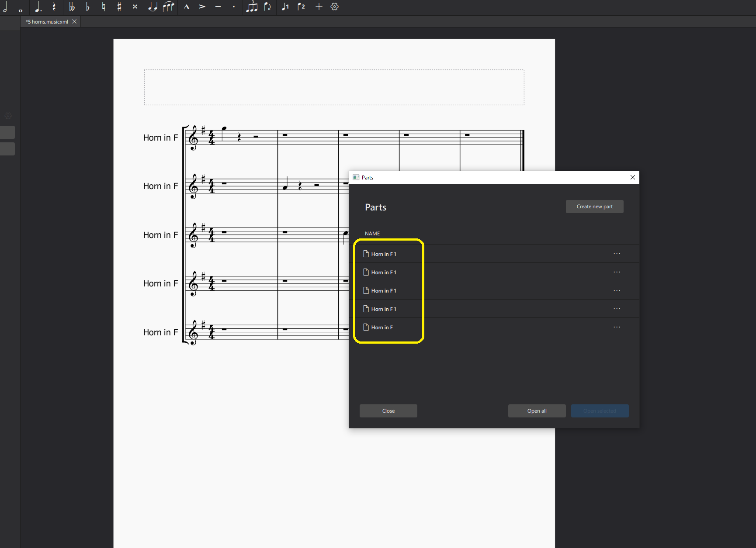Open toolbar customization settings
This screenshot has width=756, height=548.
[334, 7]
